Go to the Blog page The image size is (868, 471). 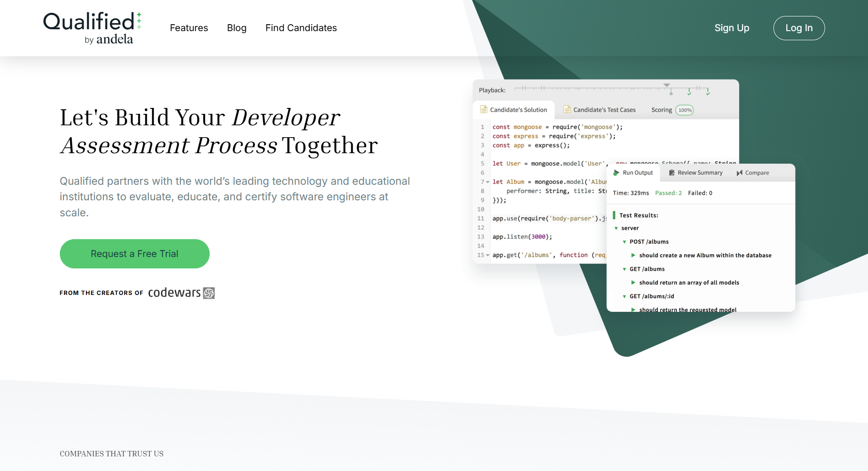(237, 28)
